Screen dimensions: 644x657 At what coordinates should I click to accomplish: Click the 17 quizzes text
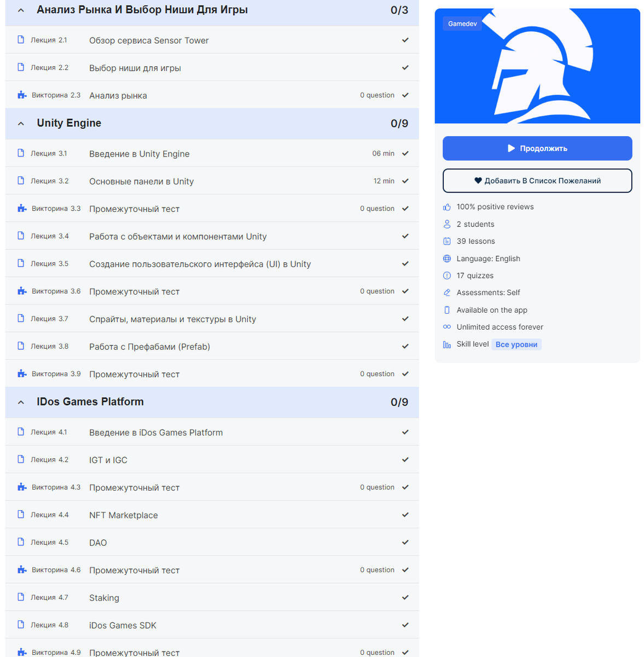click(475, 275)
